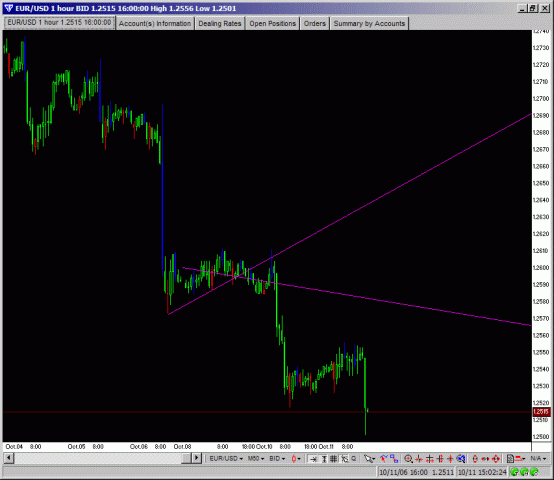
Task: Click the red vertical compress icon
Action: point(475,459)
